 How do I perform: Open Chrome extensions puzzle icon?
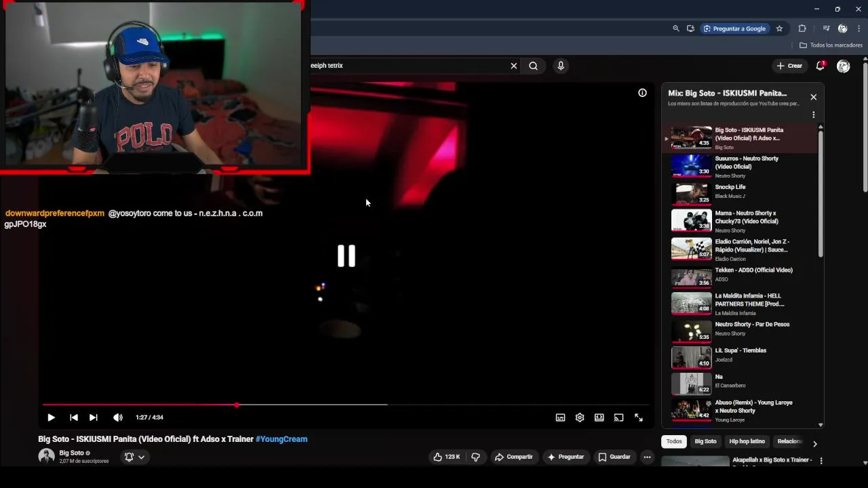pos(802,28)
